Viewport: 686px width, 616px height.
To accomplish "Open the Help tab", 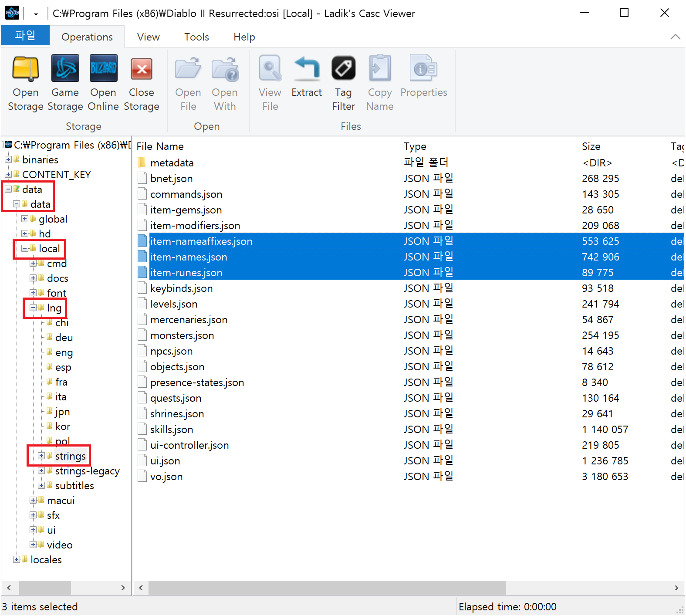I will 244,37.
